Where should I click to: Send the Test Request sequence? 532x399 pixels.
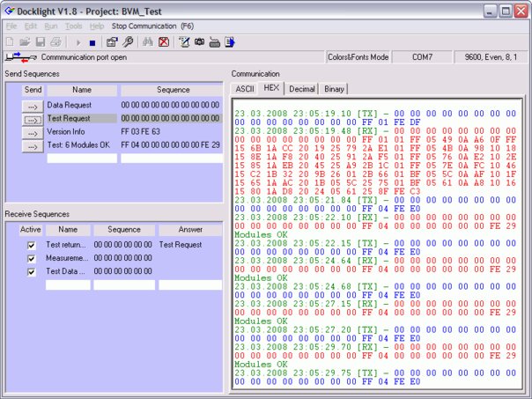click(x=33, y=120)
